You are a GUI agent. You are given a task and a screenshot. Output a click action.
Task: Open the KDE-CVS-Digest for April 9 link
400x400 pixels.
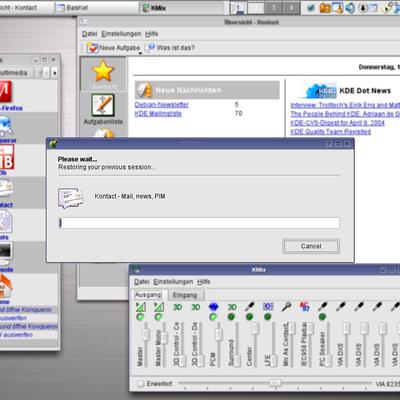coord(337,123)
